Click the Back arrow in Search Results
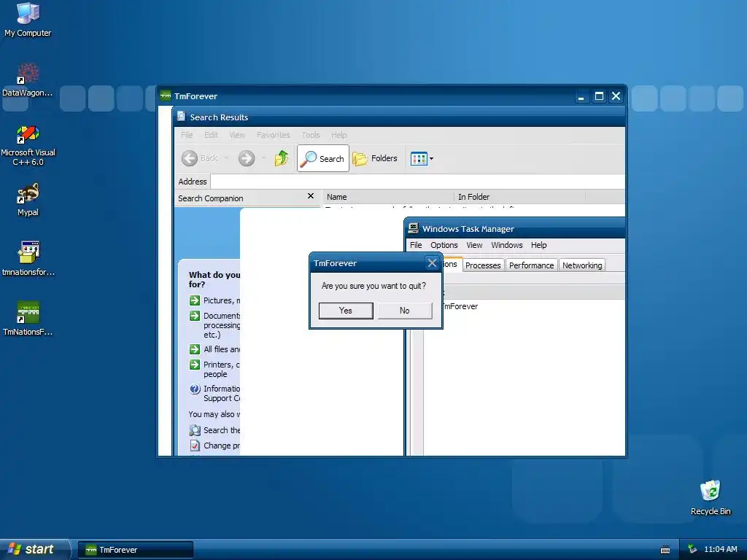The height and width of the screenshot is (560, 747). [x=190, y=158]
